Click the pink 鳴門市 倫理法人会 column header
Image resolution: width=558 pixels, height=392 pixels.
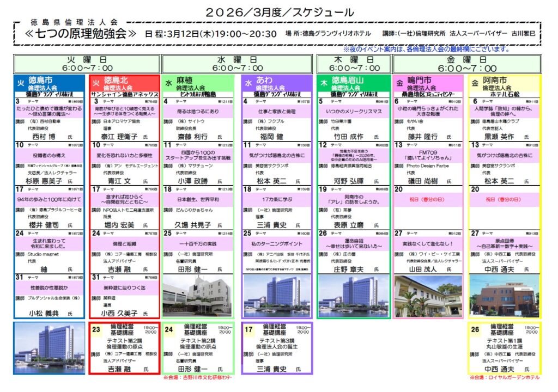pyautogui.click(x=428, y=85)
